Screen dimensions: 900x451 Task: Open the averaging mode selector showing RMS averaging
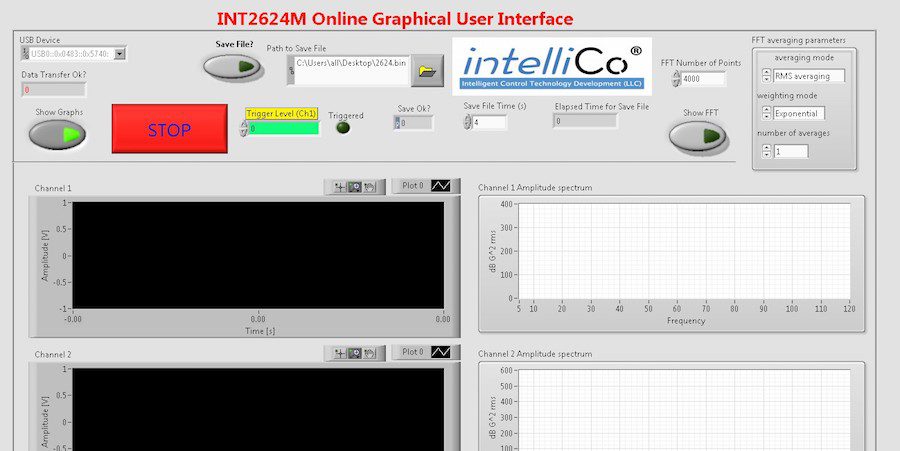pyautogui.click(x=809, y=76)
